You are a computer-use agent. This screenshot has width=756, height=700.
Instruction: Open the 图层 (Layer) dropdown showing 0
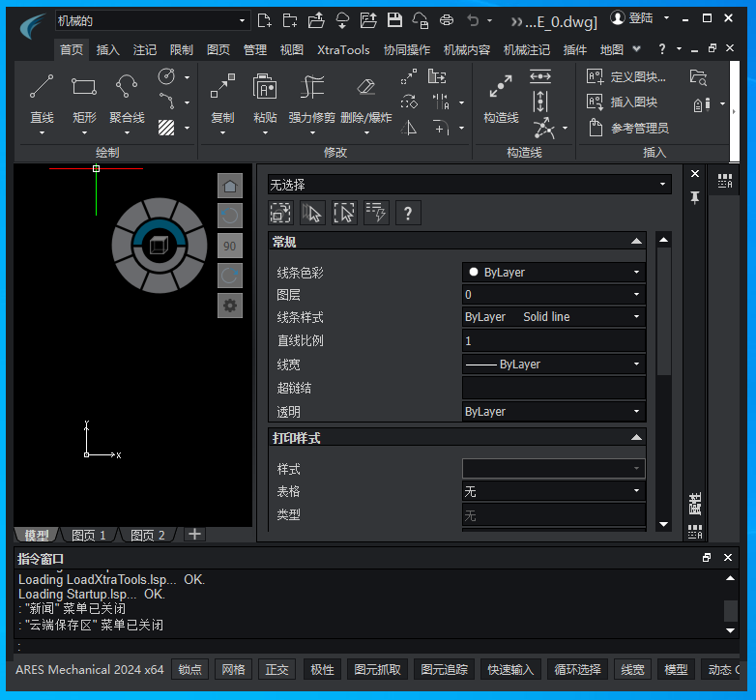pyautogui.click(x=553, y=294)
